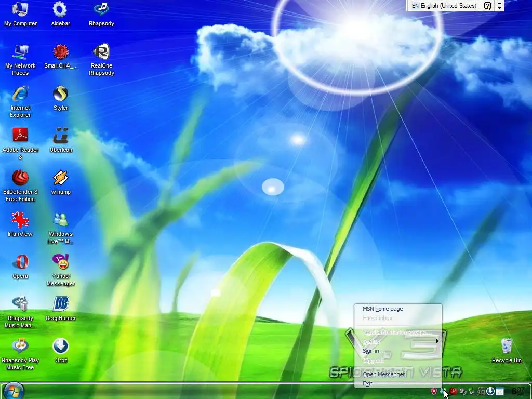This screenshot has width=532, height=399.
Task: Click the Vista-style Start orb
Action: [x=14, y=391]
